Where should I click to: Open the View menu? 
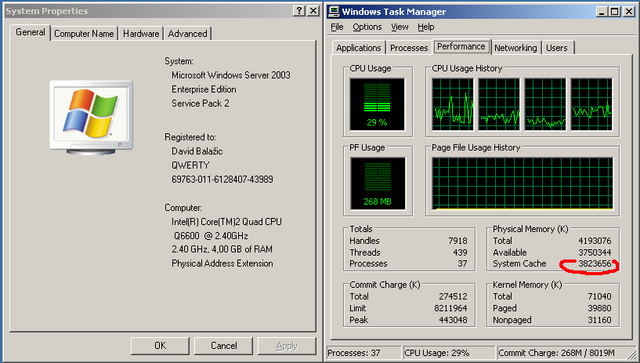[400, 27]
